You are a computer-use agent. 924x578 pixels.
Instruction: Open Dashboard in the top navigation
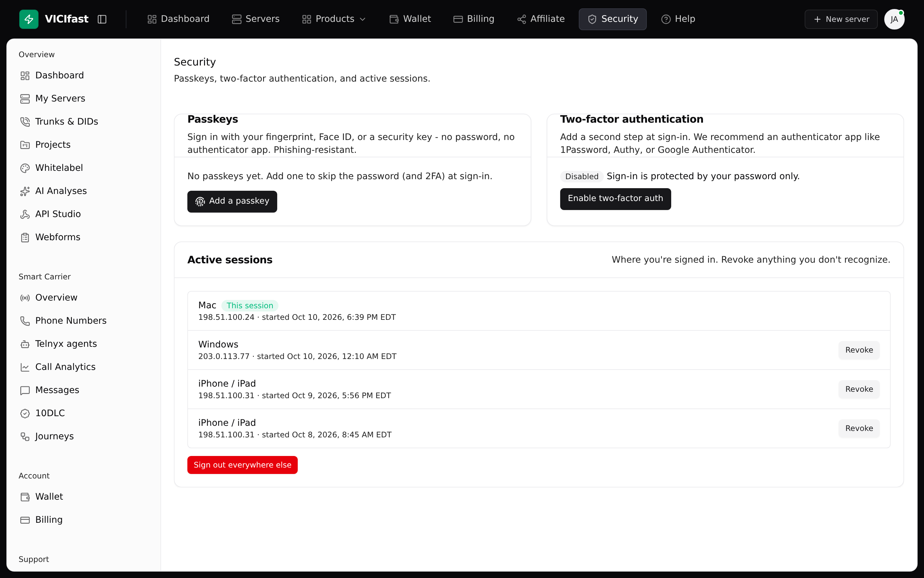point(178,19)
